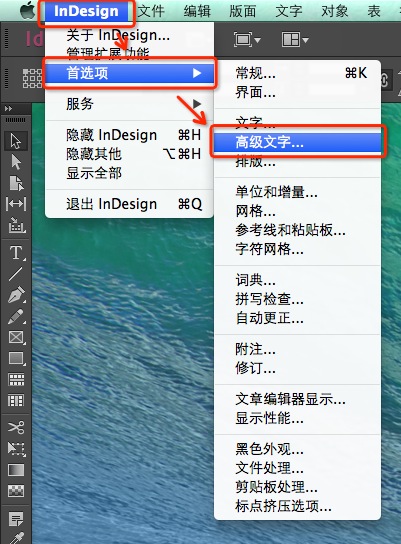The width and height of the screenshot is (401, 544).
Task: Select the Rectangle tool
Action: [x=16, y=358]
